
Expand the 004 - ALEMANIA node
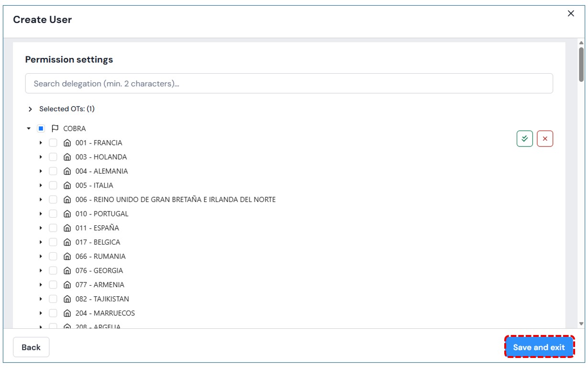[41, 171]
